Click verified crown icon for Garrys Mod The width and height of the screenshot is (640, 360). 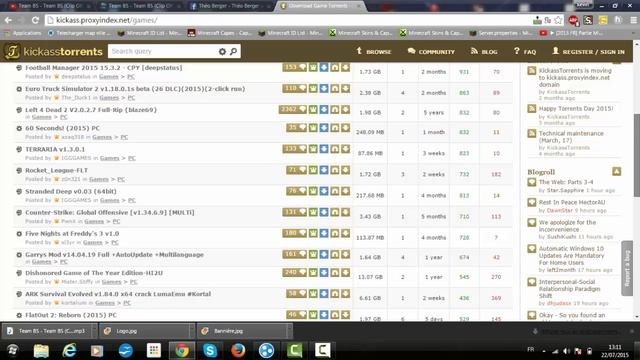pyautogui.click(x=313, y=254)
